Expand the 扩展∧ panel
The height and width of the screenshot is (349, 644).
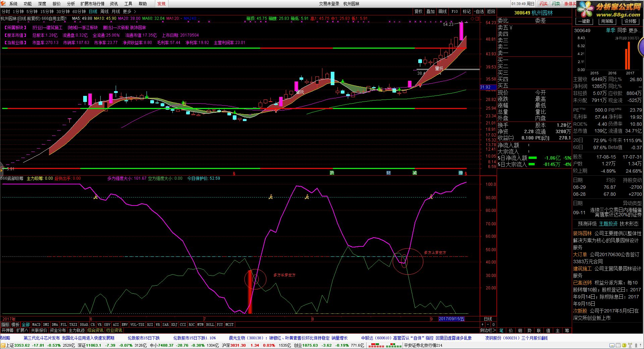click(22, 330)
